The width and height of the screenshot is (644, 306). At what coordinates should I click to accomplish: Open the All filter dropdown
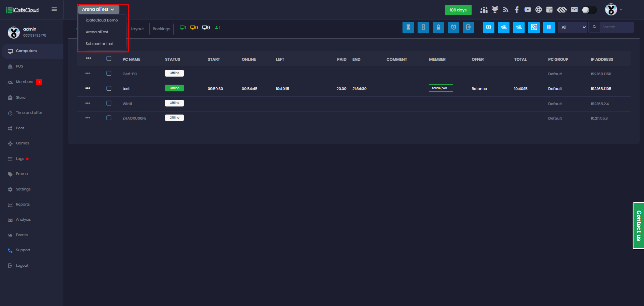pos(573,28)
